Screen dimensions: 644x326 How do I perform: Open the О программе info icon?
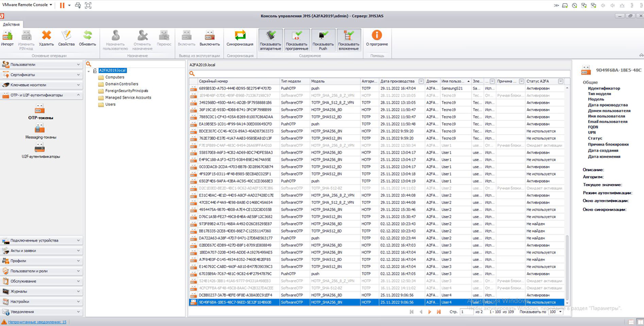click(x=377, y=35)
